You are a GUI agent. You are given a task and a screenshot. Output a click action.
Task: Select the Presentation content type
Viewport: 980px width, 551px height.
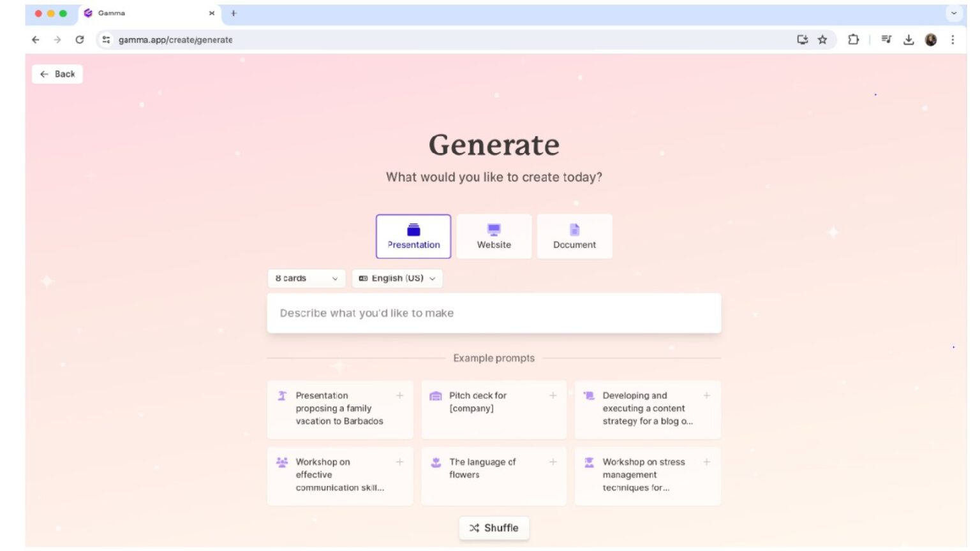[413, 236]
